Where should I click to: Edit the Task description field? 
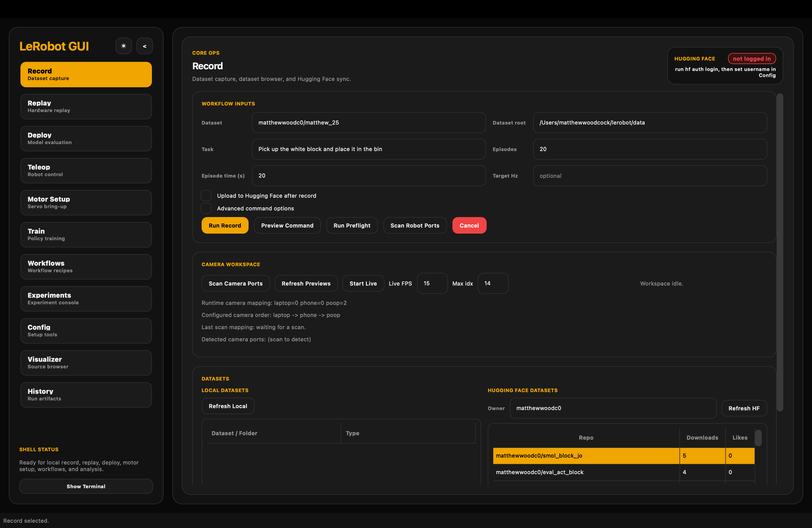369,149
